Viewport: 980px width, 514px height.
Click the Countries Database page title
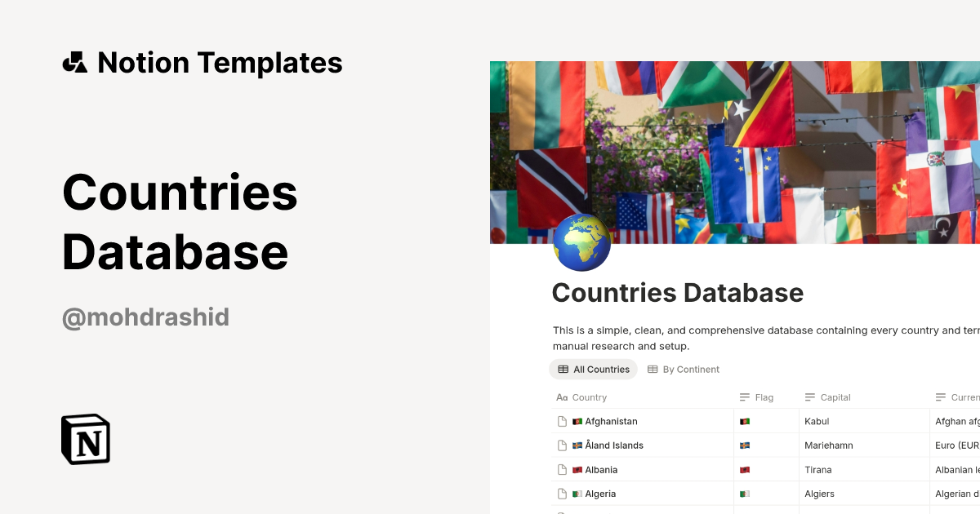click(x=677, y=292)
